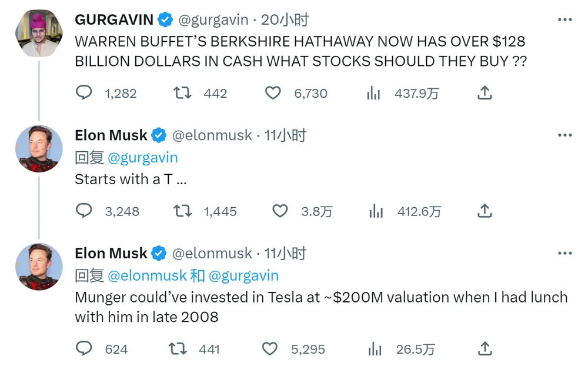Share the Munger Tesla tweet
588x369 pixels.
pyautogui.click(x=485, y=348)
